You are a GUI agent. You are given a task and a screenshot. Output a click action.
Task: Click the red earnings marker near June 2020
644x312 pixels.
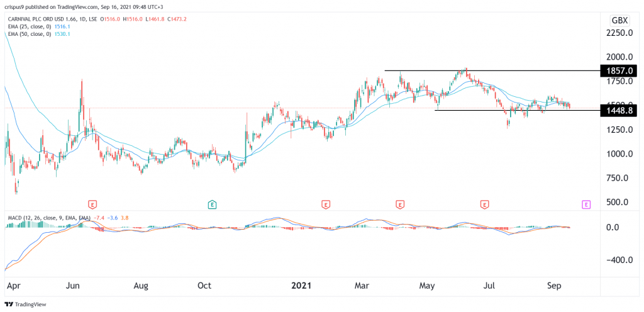[93, 204]
